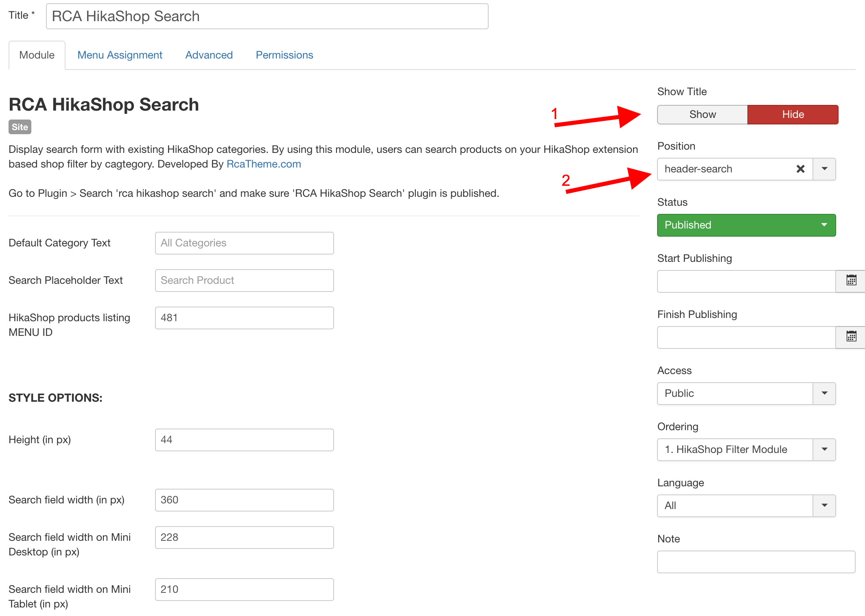Edit the Height (in px) field
Image resolution: width=865 pixels, height=616 pixels.
[x=244, y=440]
